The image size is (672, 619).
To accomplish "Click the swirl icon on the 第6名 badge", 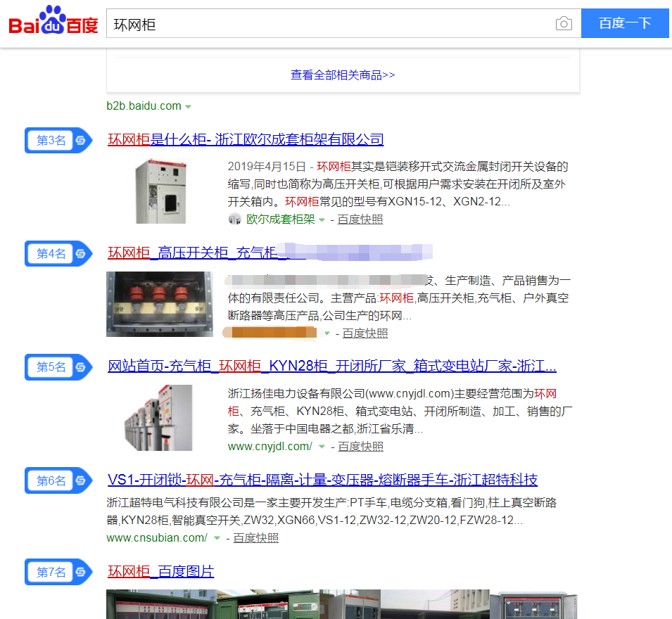I will pyautogui.click(x=81, y=480).
